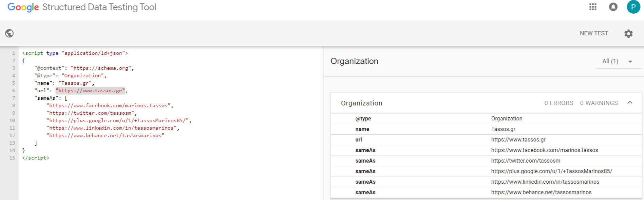Click the closing </script> tag line
This screenshot has height=200, width=644.
click(36, 158)
